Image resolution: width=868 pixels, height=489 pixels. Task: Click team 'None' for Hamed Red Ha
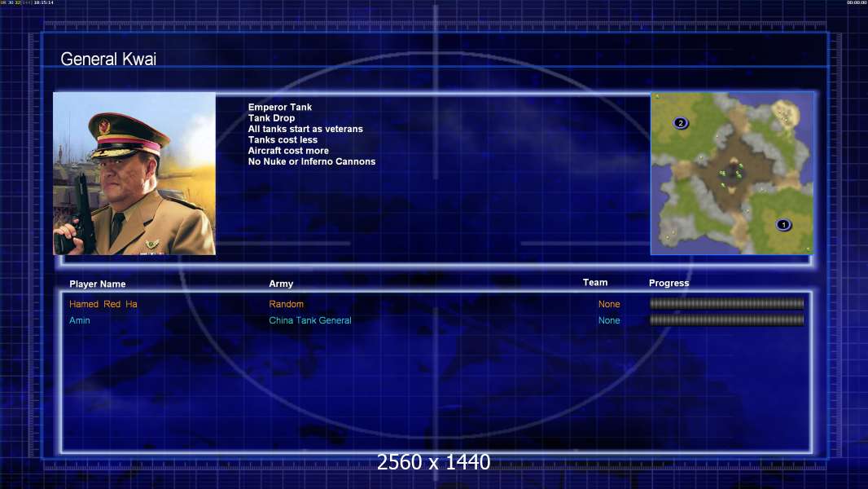click(x=609, y=304)
